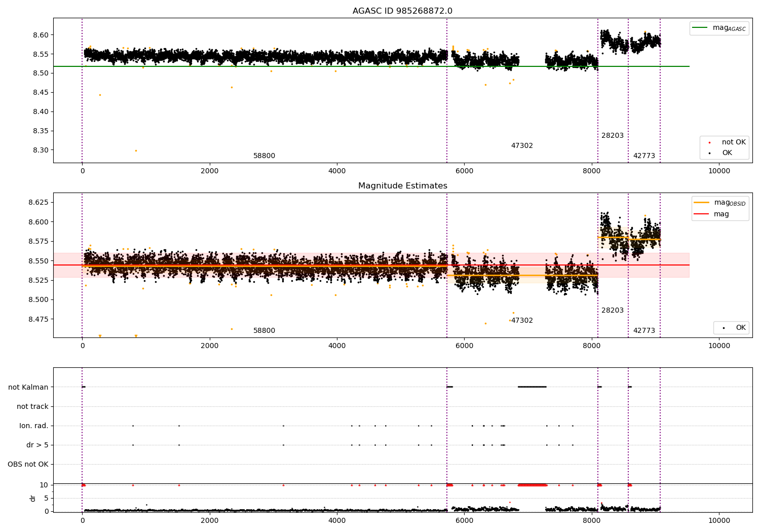Click the mag OBSID legend entry with orange line
This screenshot has width=760, height=532.
point(720,203)
